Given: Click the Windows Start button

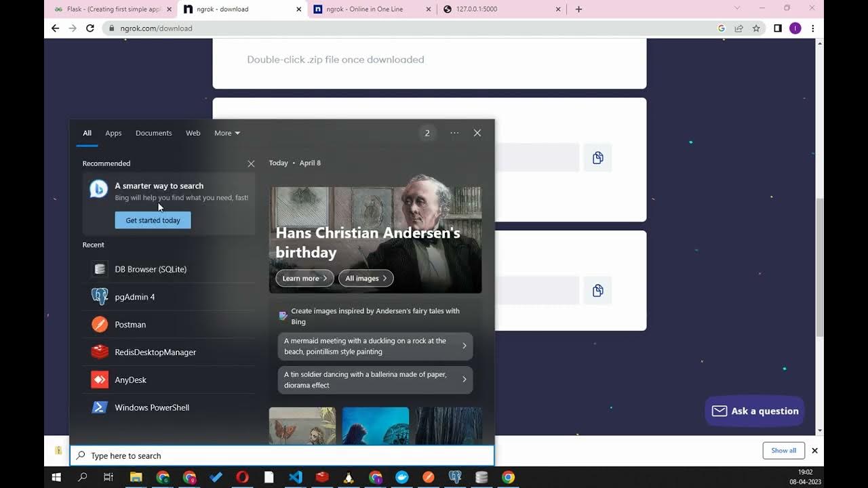Looking at the screenshot, I should click(57, 477).
